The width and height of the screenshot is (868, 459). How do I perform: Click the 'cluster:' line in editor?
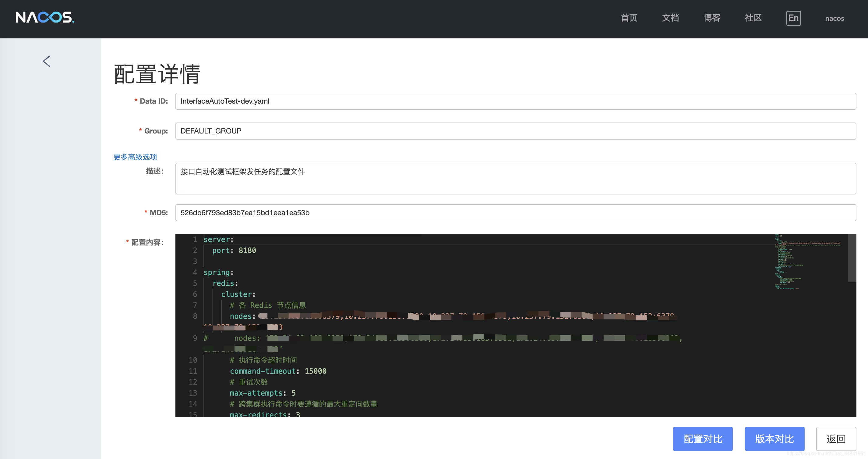point(238,294)
